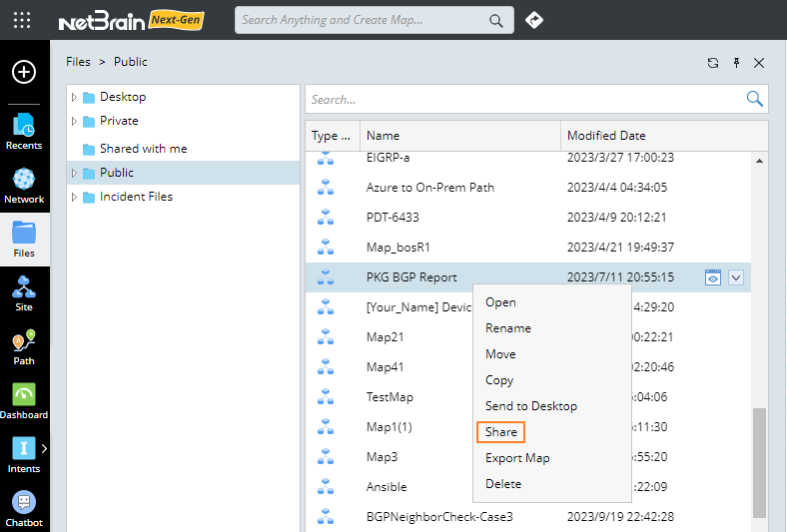Open Intents from the sidebar
Screen dimensions: 787x532
pos(24,455)
